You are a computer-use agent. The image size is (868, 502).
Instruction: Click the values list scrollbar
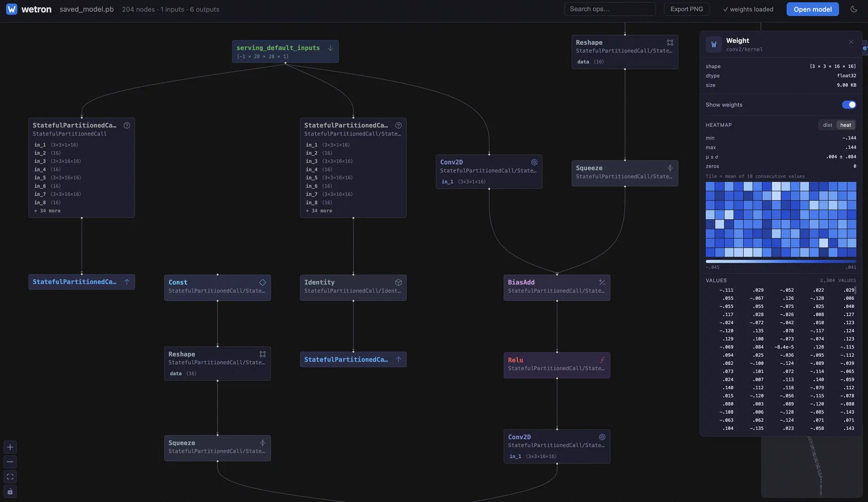(x=856, y=290)
